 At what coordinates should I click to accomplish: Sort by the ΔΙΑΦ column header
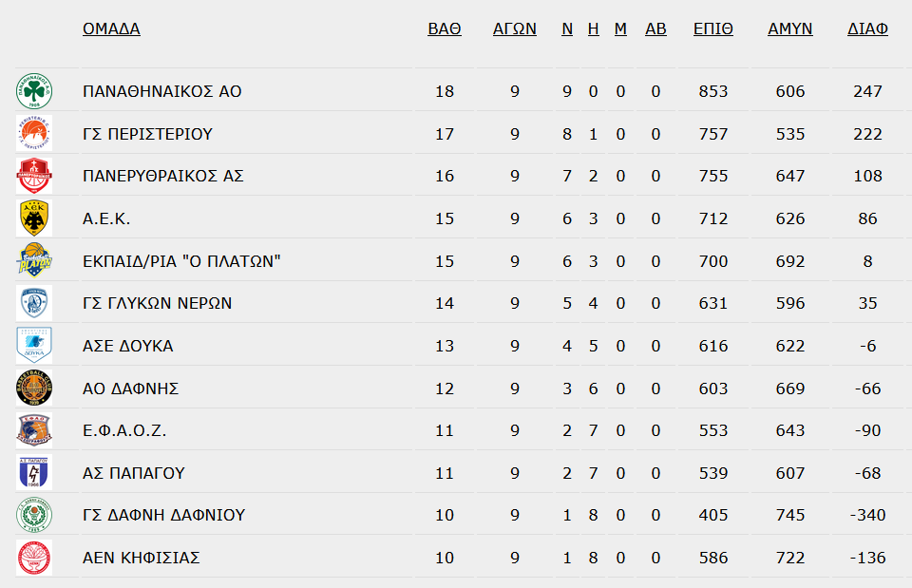[x=867, y=28]
